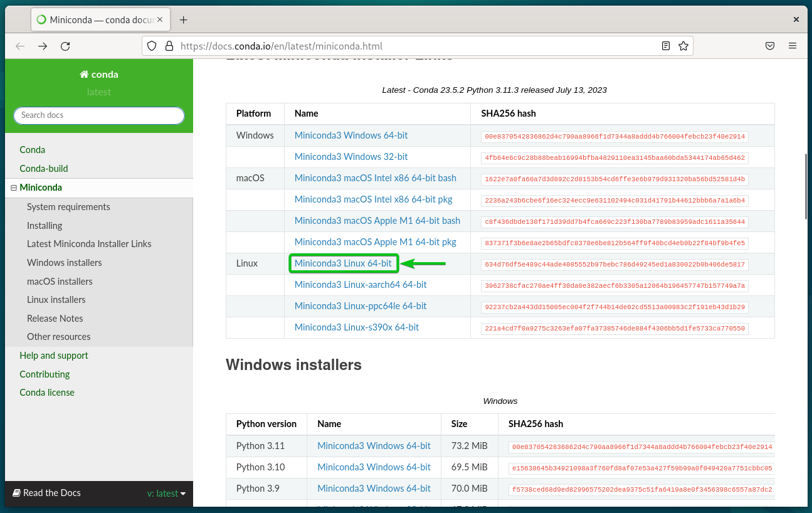The height and width of the screenshot is (513, 812).
Task: Open Help and support page
Action: (54, 356)
